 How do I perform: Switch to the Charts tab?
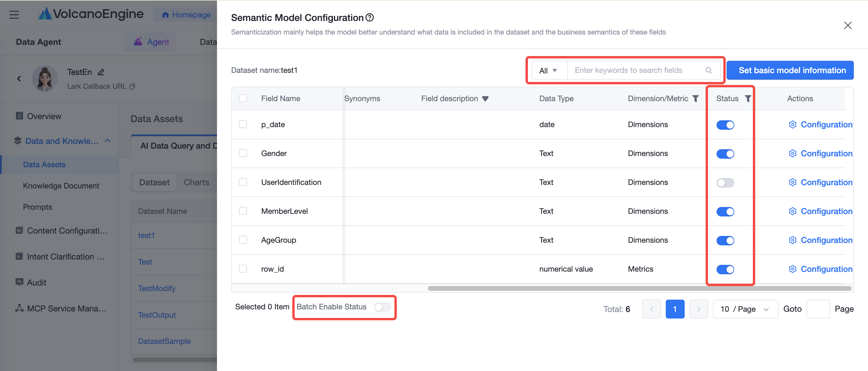pyautogui.click(x=196, y=183)
